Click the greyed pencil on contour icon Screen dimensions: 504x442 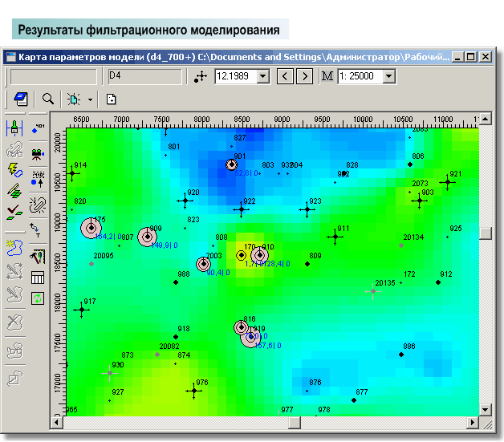coord(14,294)
